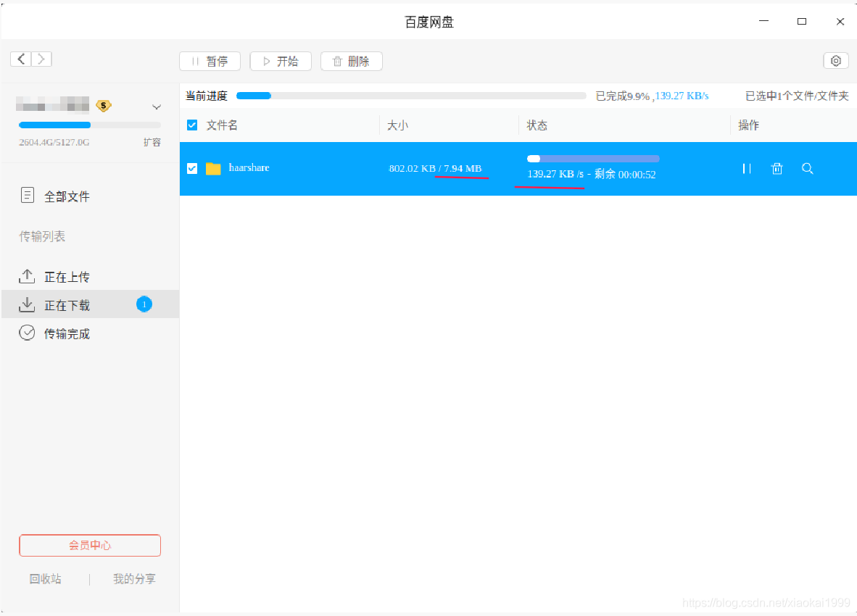Click the 会员中心 member center button
The height and width of the screenshot is (616, 857).
(90, 545)
